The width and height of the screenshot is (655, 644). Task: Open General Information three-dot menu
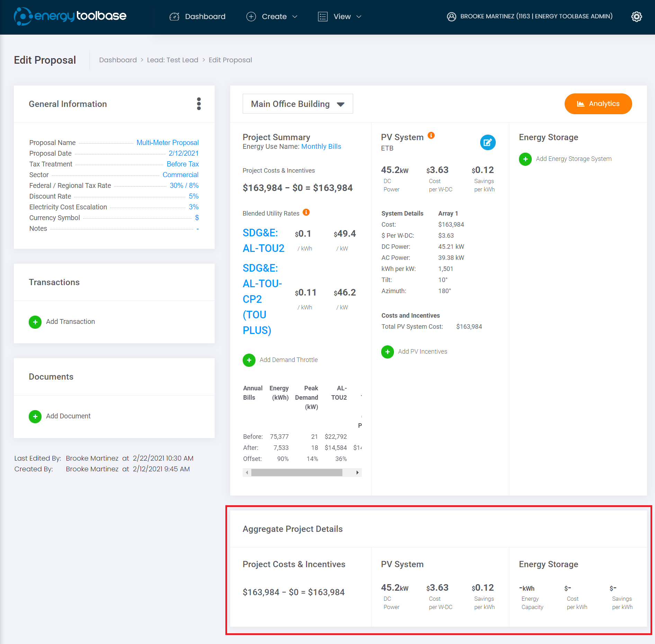[199, 104]
